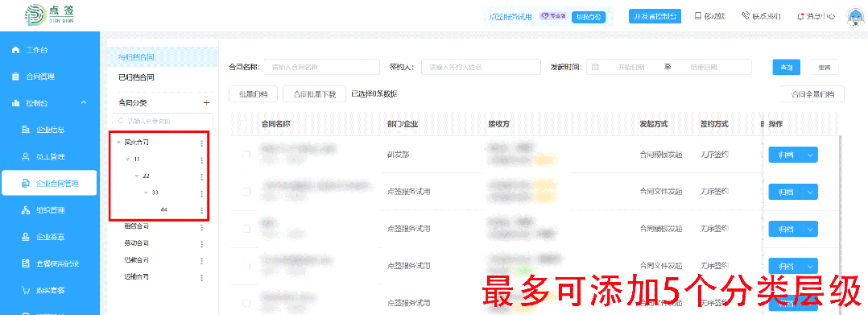Open 归档 dropdown arrow in fourth row
Image resolution: width=868 pixels, height=315 pixels.
(810, 267)
